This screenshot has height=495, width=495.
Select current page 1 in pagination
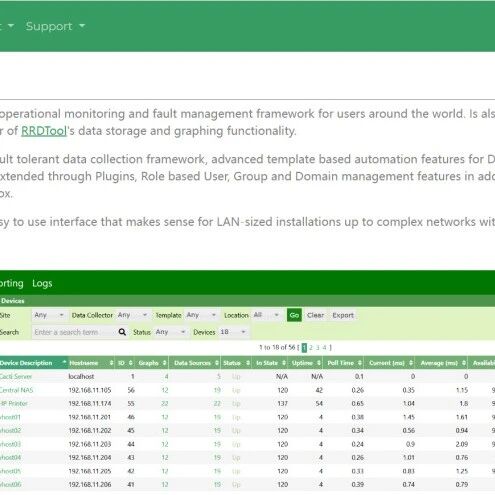click(304, 348)
